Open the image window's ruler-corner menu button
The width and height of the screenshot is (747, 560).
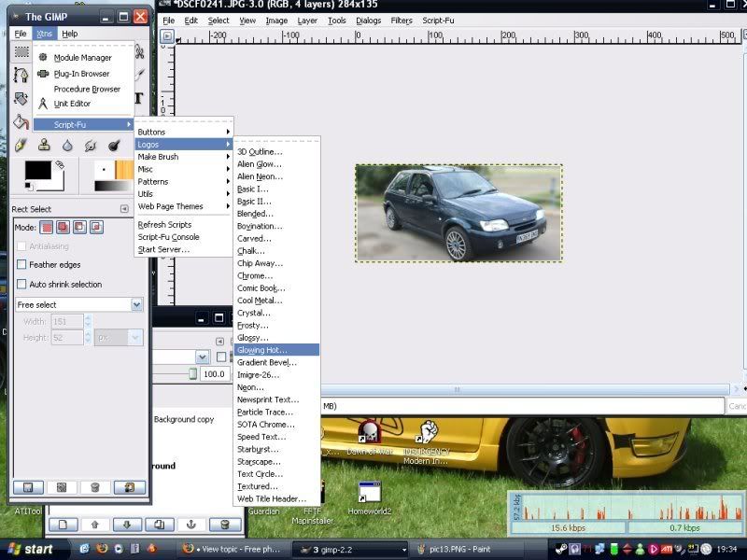167,35
